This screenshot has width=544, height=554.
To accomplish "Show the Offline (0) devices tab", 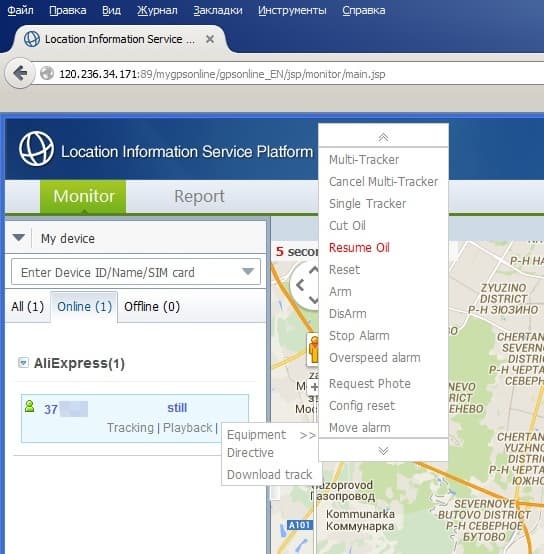I will [152, 307].
